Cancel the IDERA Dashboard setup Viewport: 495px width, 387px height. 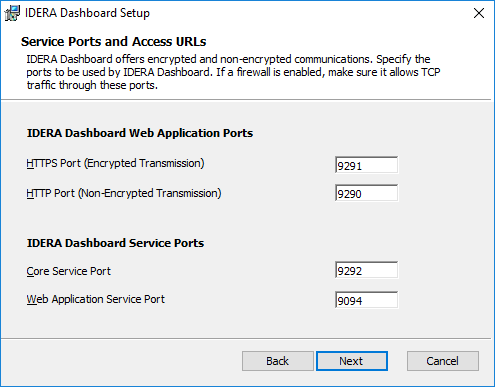coord(443,361)
